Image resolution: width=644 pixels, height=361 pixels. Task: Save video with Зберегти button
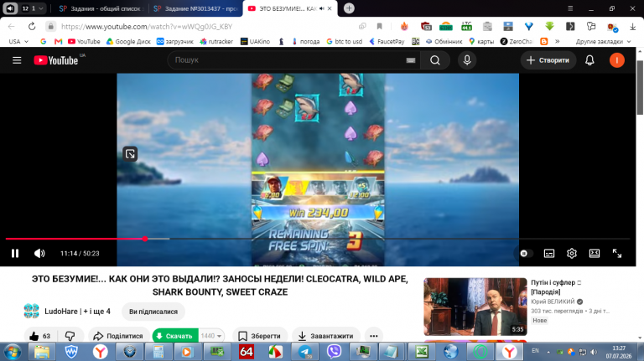[x=260, y=336]
